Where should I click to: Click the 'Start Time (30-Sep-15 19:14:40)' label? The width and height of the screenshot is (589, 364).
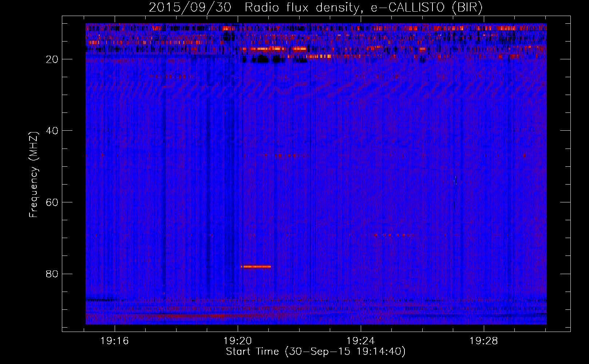click(316, 352)
